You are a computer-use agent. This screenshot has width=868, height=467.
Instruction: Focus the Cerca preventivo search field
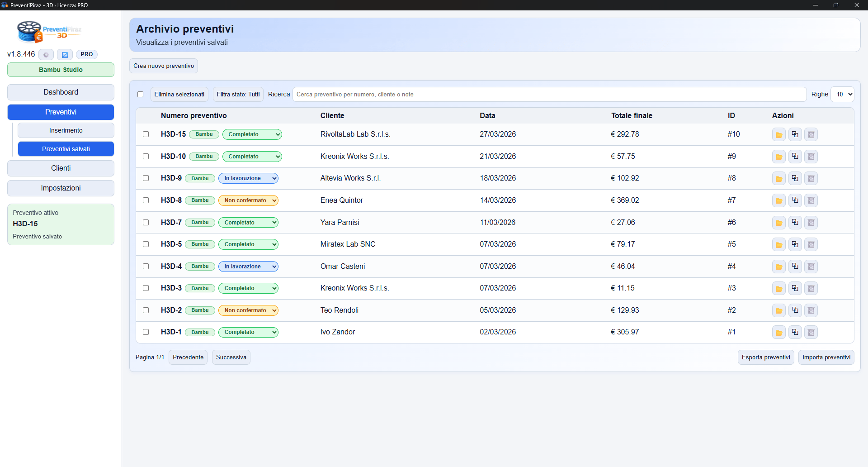click(549, 95)
